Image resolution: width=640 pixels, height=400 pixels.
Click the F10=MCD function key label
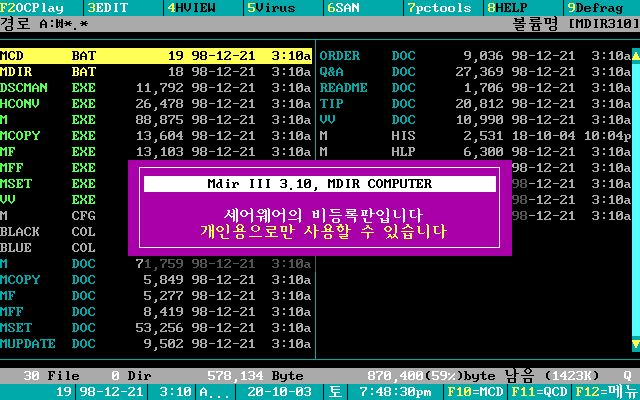(x=476, y=392)
